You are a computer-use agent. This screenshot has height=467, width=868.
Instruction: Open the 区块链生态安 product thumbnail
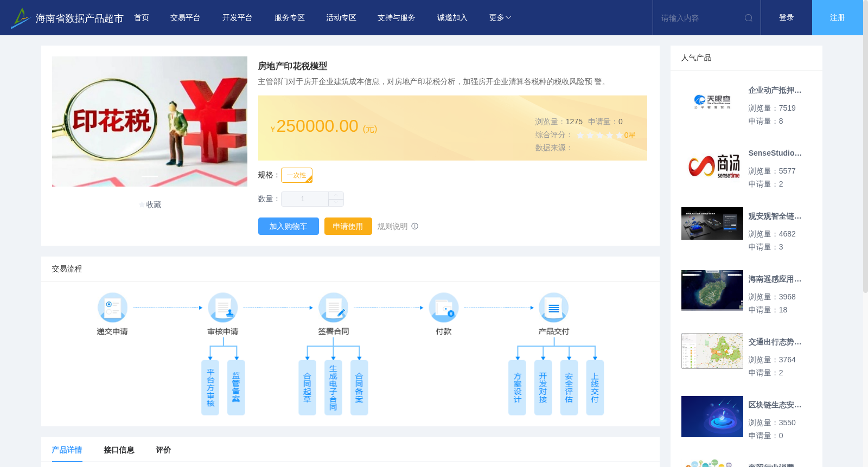tap(712, 417)
